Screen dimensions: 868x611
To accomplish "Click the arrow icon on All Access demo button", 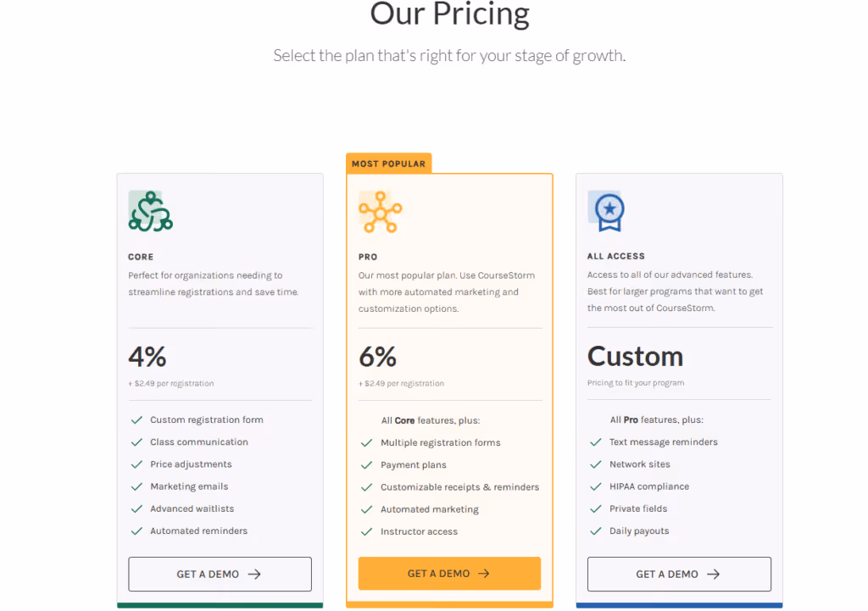I will coord(712,574).
